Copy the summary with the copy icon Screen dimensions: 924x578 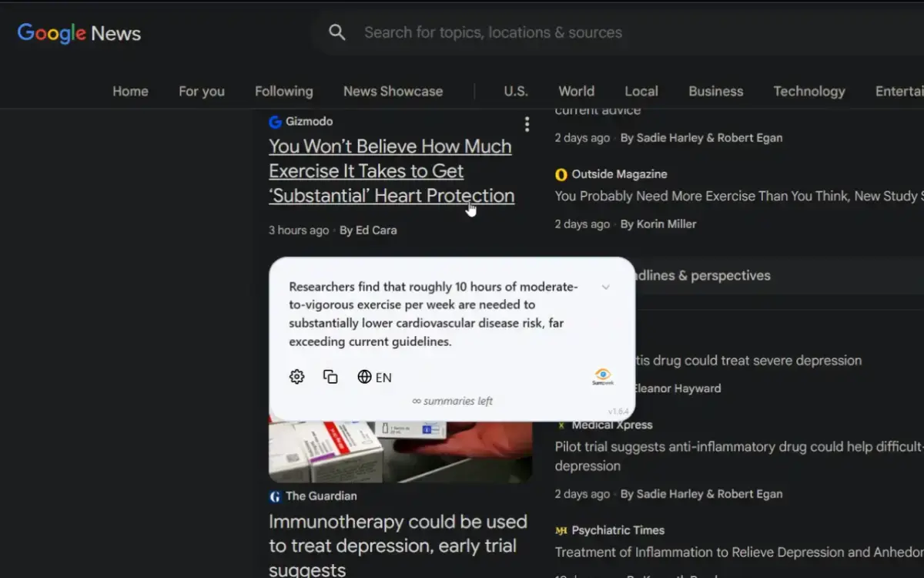pos(330,377)
